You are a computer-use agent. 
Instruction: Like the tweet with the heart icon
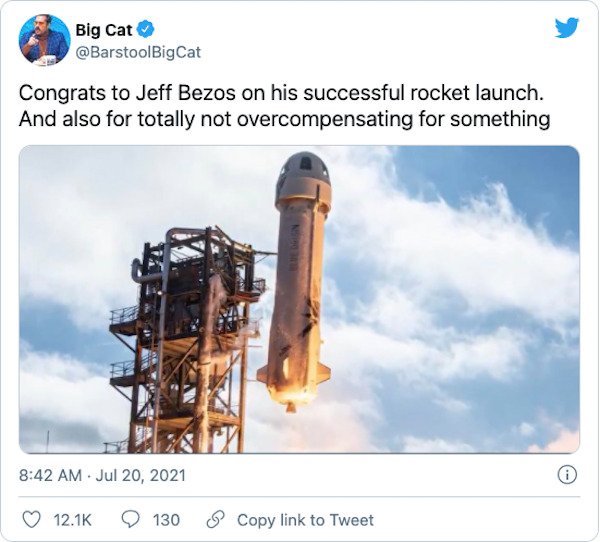(x=30, y=520)
